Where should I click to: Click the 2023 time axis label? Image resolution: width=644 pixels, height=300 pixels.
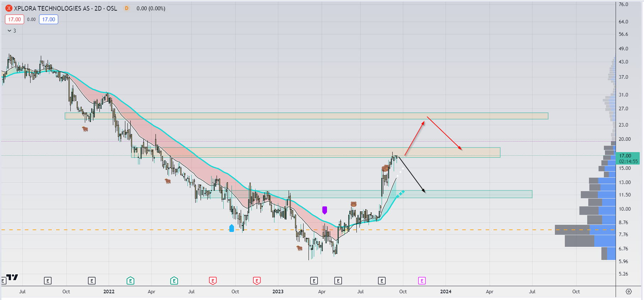[x=278, y=291]
